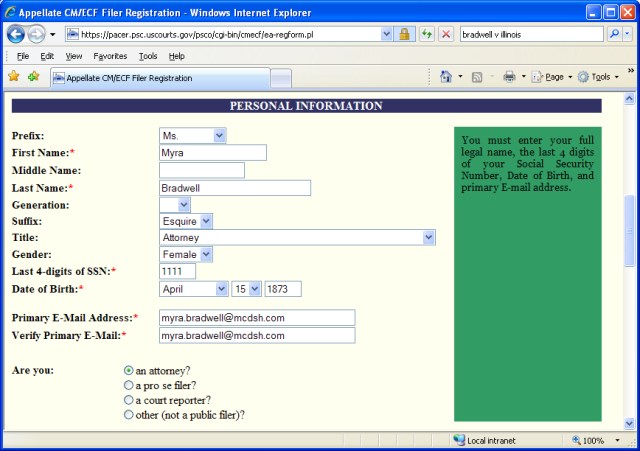Open the Help menu
This screenshot has width=640, height=451.
pos(176,56)
